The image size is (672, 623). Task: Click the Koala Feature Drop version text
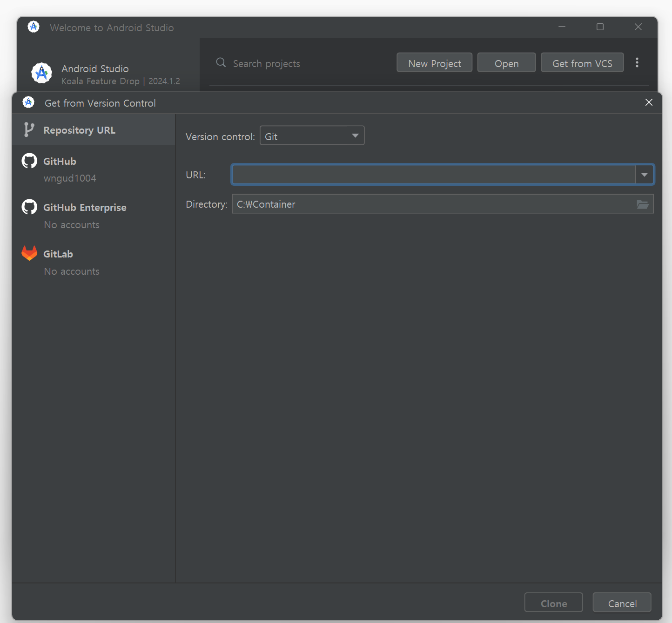pos(121,81)
